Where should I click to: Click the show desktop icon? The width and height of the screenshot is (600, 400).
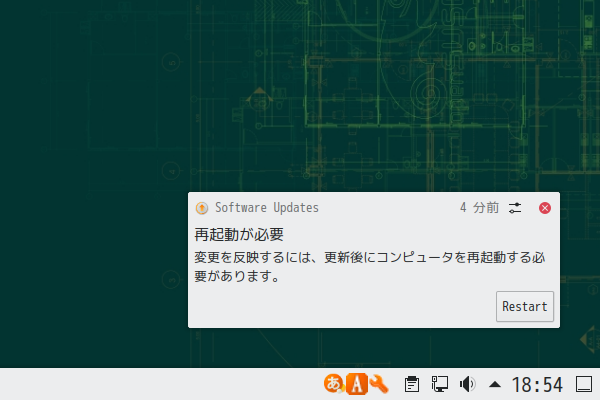(x=584, y=384)
